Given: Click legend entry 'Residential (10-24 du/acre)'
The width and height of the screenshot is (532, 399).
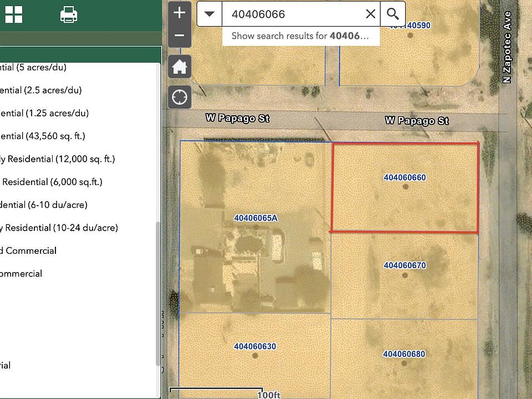Looking at the screenshot, I should coord(62,228).
